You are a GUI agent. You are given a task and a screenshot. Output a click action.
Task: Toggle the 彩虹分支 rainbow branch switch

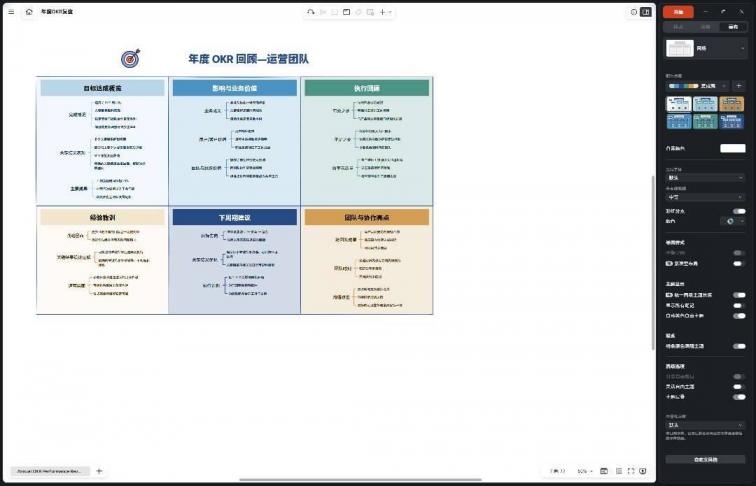[x=739, y=211]
